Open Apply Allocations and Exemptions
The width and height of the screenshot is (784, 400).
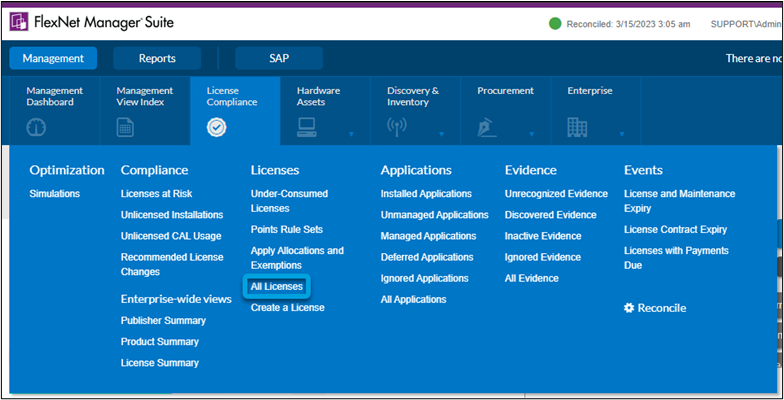pyautogui.click(x=298, y=258)
